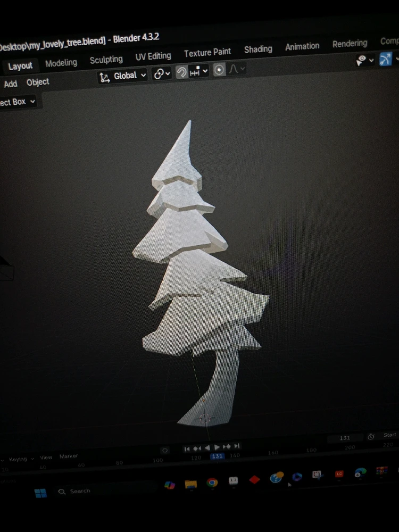
Task: Jump to the timeline end frame
Action: [x=237, y=446]
